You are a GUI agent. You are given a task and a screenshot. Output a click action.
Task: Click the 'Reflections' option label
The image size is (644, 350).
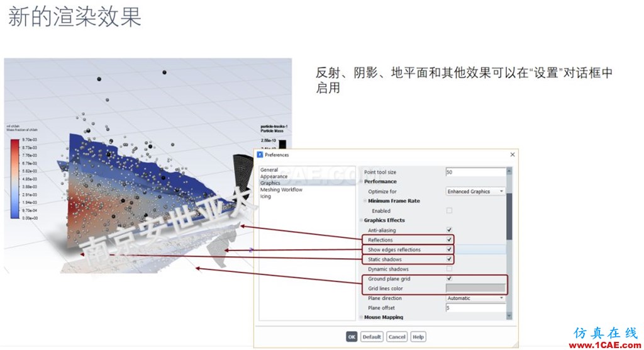point(380,240)
